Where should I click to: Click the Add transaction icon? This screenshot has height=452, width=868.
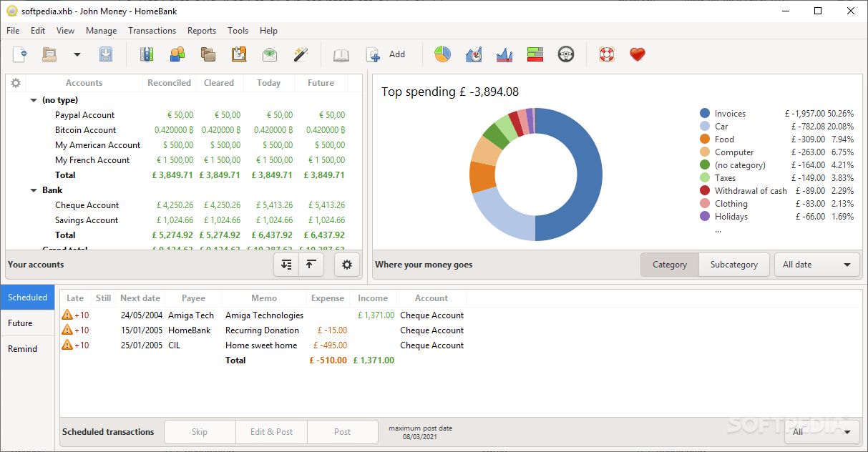[x=373, y=54]
